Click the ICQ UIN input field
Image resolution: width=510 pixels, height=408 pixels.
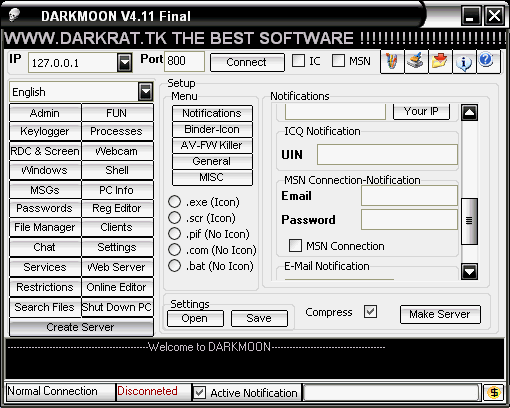(387, 154)
